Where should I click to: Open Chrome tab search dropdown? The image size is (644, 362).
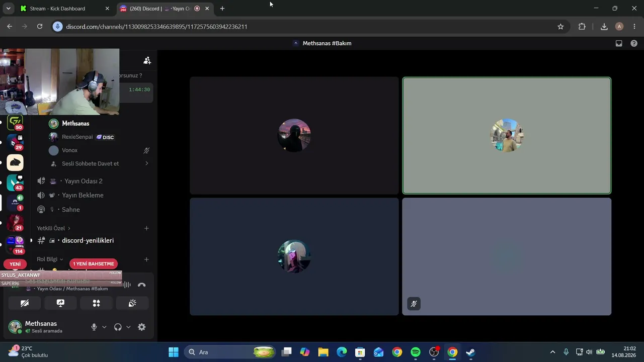[8, 9]
